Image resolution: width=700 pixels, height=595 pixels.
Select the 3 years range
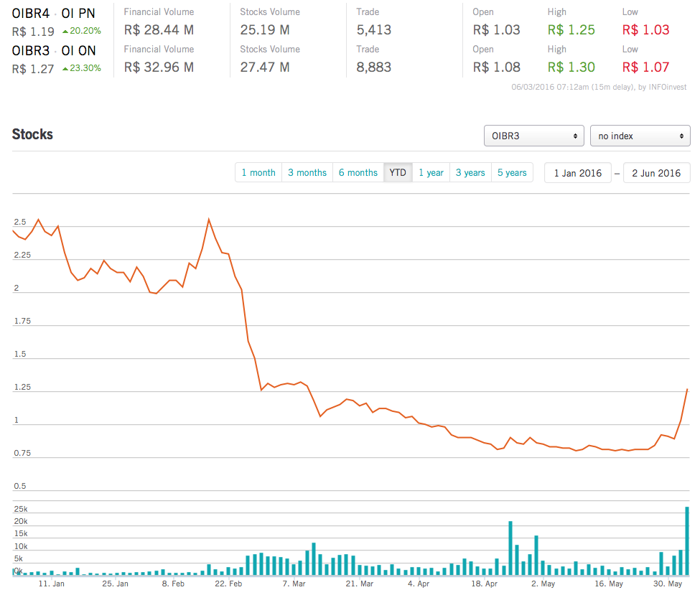point(470,172)
